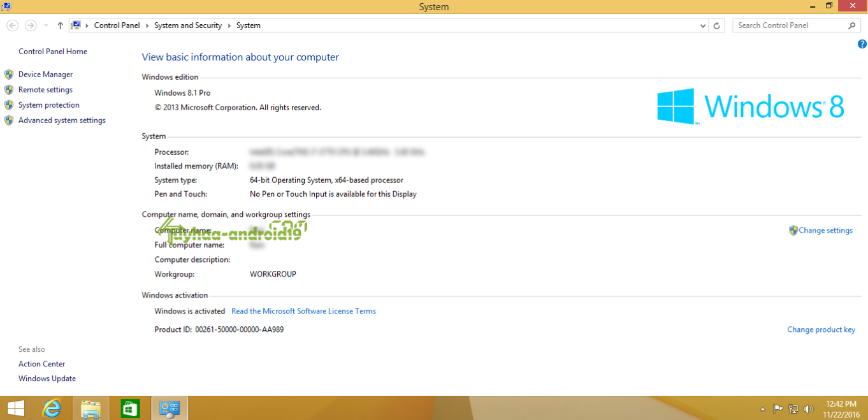
Task: Click the search magnifier icon
Action: coord(852,25)
